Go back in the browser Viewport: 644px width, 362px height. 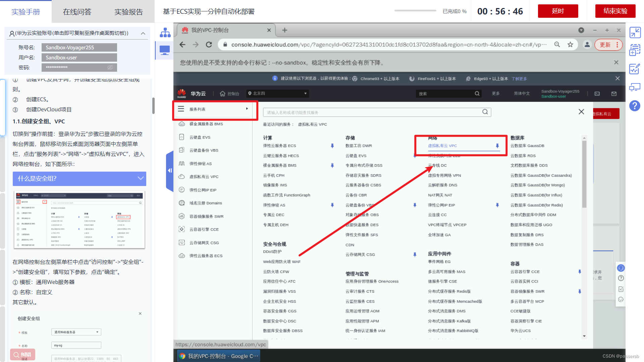182,45
